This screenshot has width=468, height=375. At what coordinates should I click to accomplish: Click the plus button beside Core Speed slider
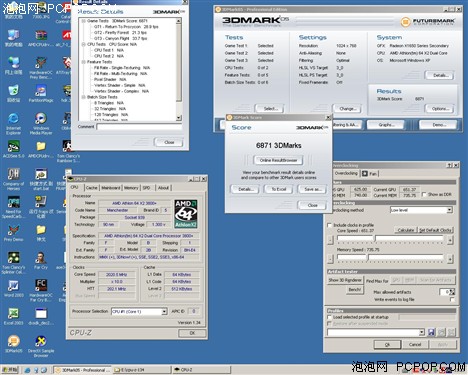click(x=450, y=240)
